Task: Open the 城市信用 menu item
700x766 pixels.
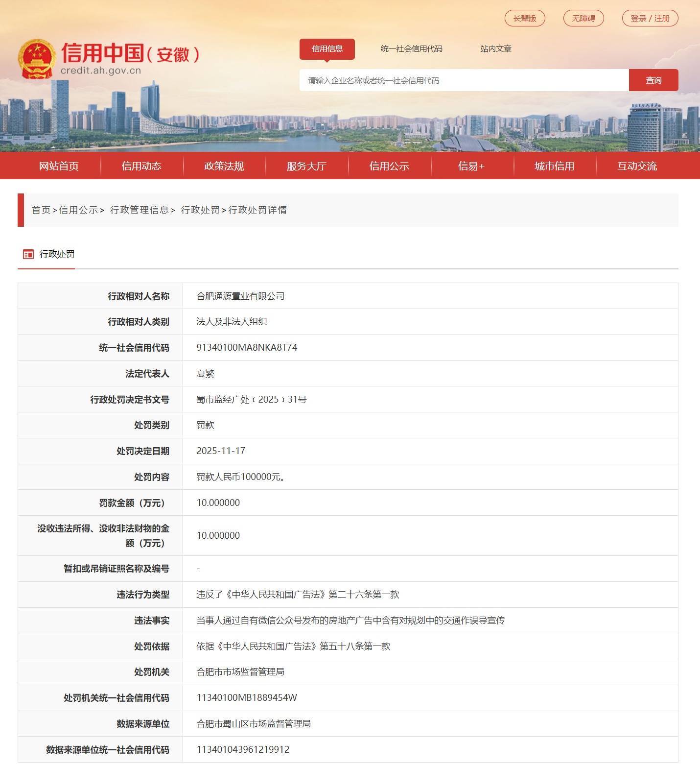Action: click(x=554, y=166)
